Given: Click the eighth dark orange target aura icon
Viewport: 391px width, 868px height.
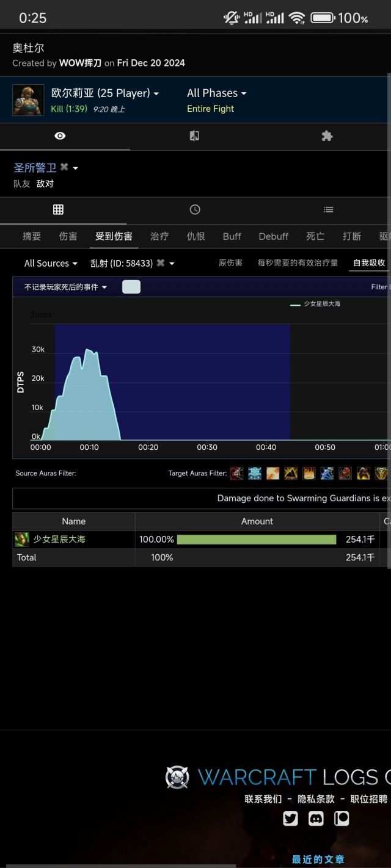Looking at the screenshot, I should coord(364,473).
